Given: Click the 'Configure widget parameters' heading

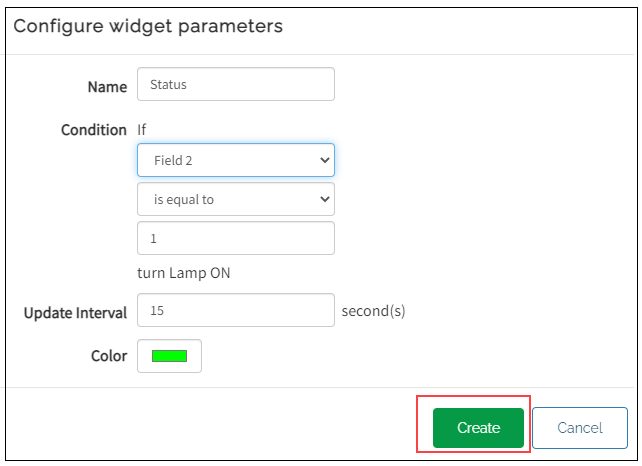Looking at the screenshot, I should click(x=148, y=26).
